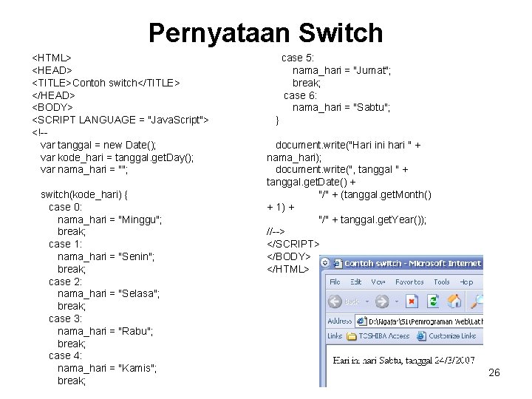Click the slide number 26
The height and width of the screenshot is (399, 532).
pyautogui.click(x=494, y=372)
